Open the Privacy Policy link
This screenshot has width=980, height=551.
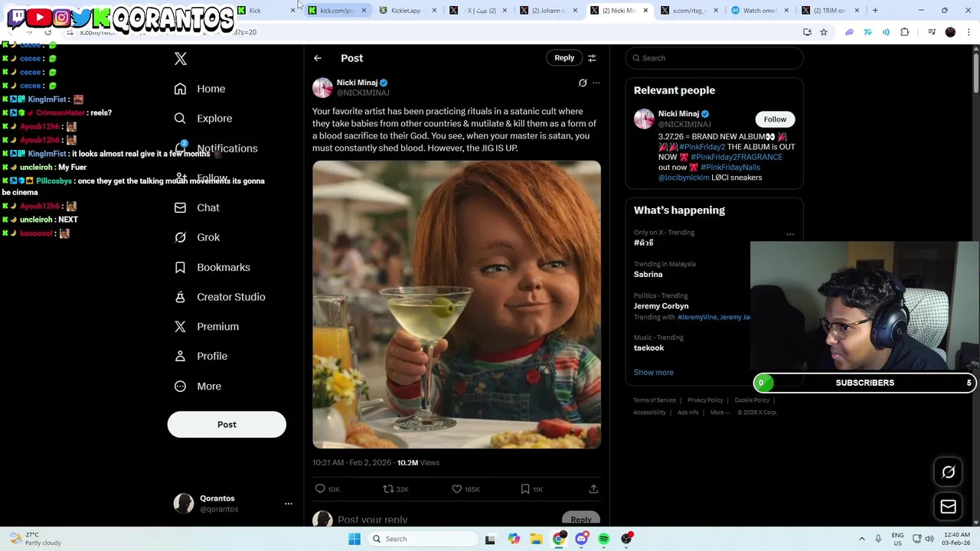click(705, 400)
